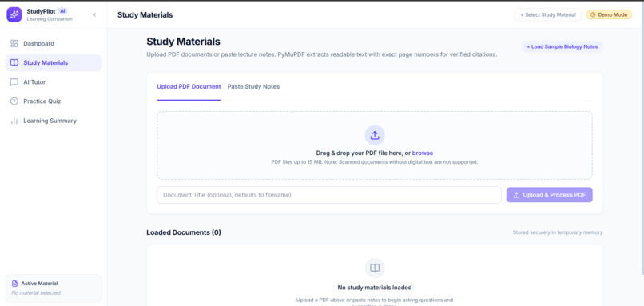Click 'Stored securely in temporary memory' text
Screen dimensions: 644x306
pyautogui.click(x=558, y=232)
